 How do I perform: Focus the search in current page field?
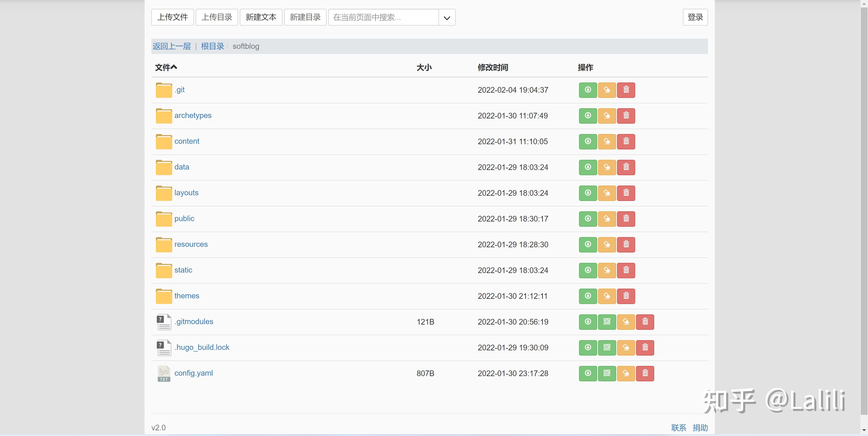point(384,17)
